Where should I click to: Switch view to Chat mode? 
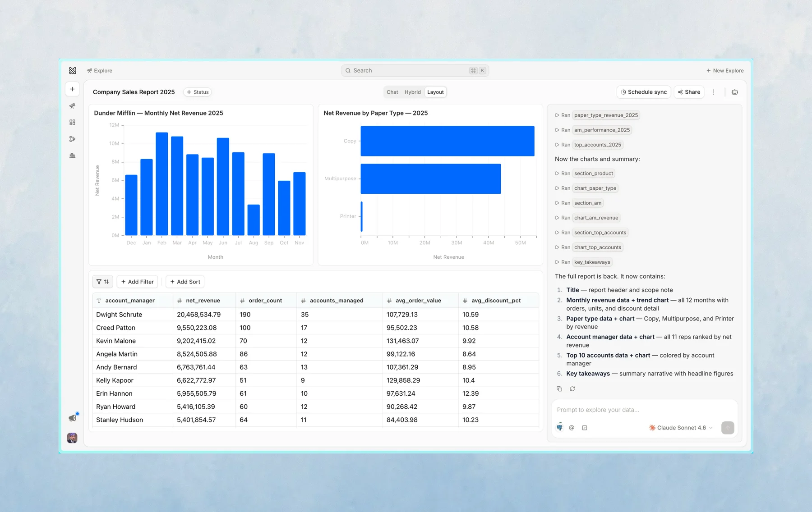pyautogui.click(x=392, y=92)
